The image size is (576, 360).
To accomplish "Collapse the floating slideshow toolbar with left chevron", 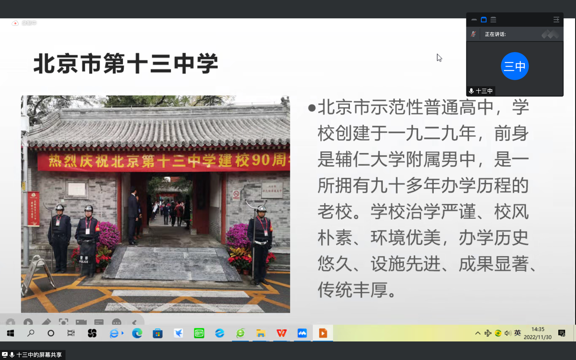I will 134,323.
